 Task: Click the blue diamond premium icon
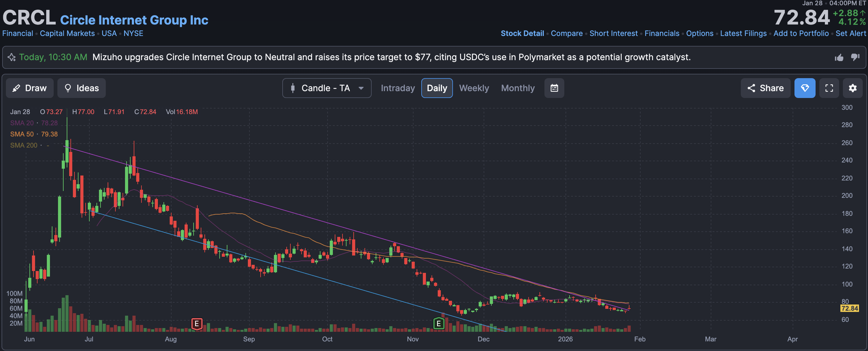(x=805, y=88)
